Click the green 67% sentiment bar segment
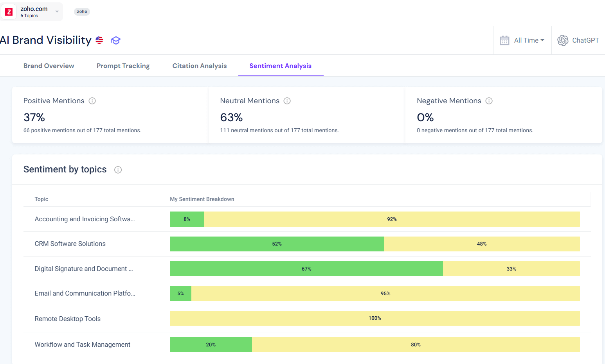 pos(306,269)
